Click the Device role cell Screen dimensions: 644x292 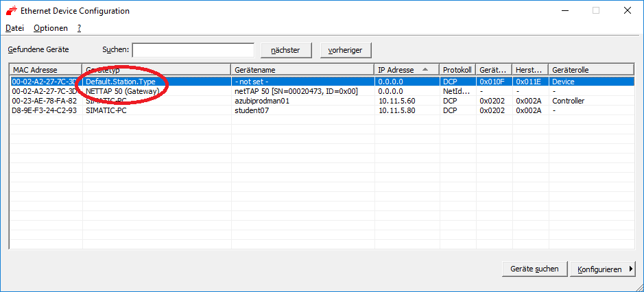[x=563, y=82]
